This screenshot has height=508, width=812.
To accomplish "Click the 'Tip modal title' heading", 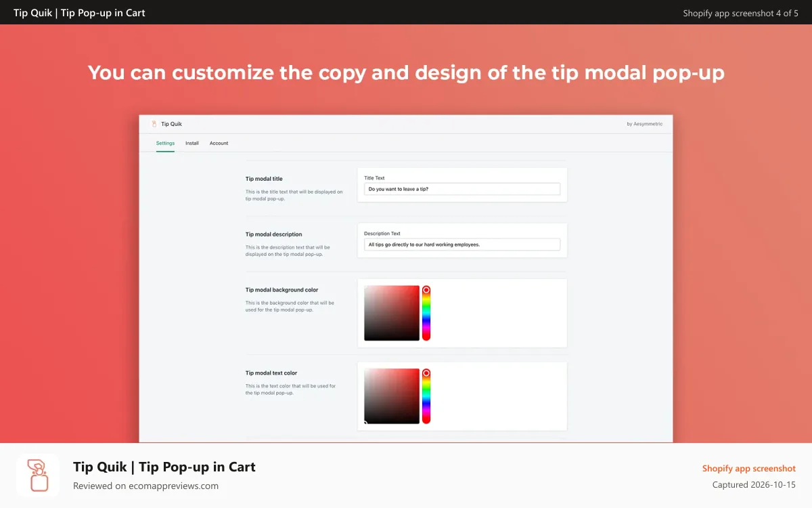I will tap(264, 179).
